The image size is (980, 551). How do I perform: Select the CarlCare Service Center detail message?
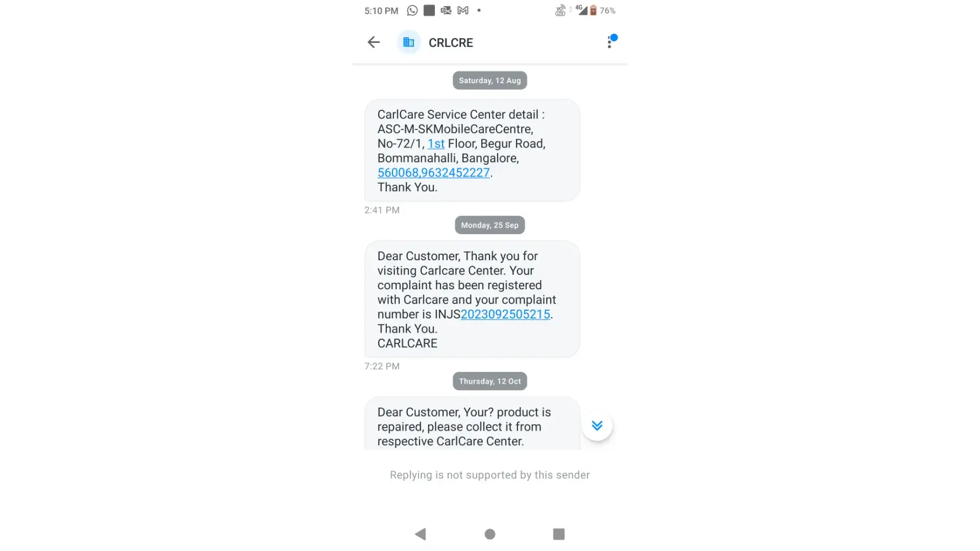tap(472, 150)
